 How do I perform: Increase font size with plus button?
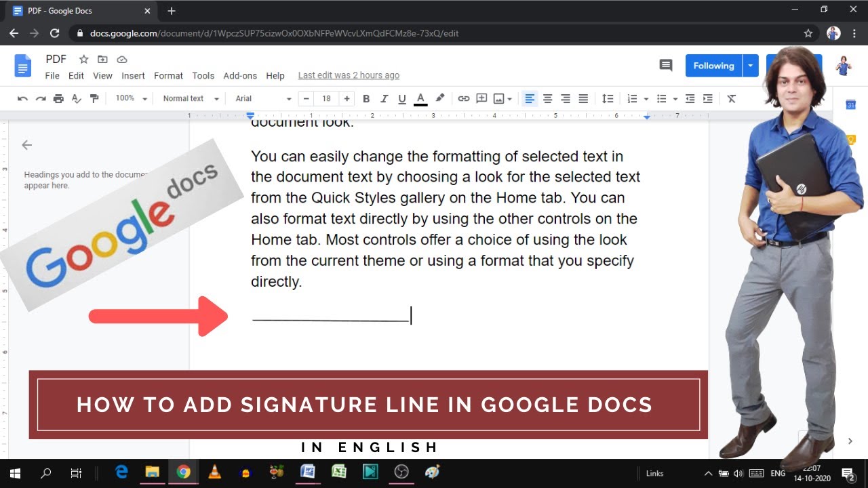coord(347,99)
